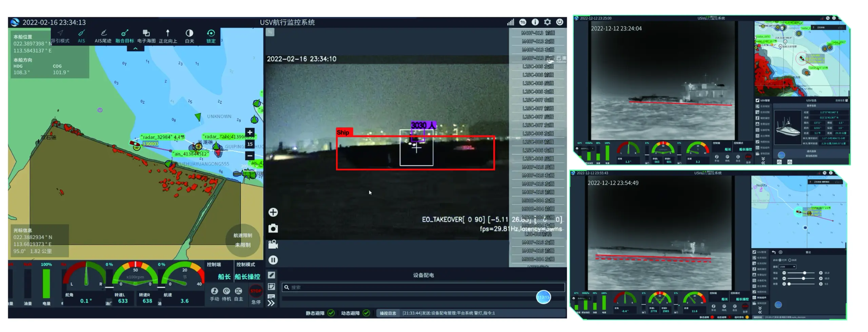868x332 pixels.
Task: Collapse the map toolbar with the up chevron
Action: click(x=135, y=49)
